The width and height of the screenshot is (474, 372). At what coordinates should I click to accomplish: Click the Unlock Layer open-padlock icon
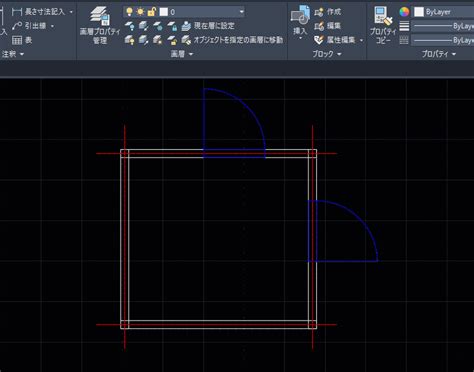click(x=172, y=40)
